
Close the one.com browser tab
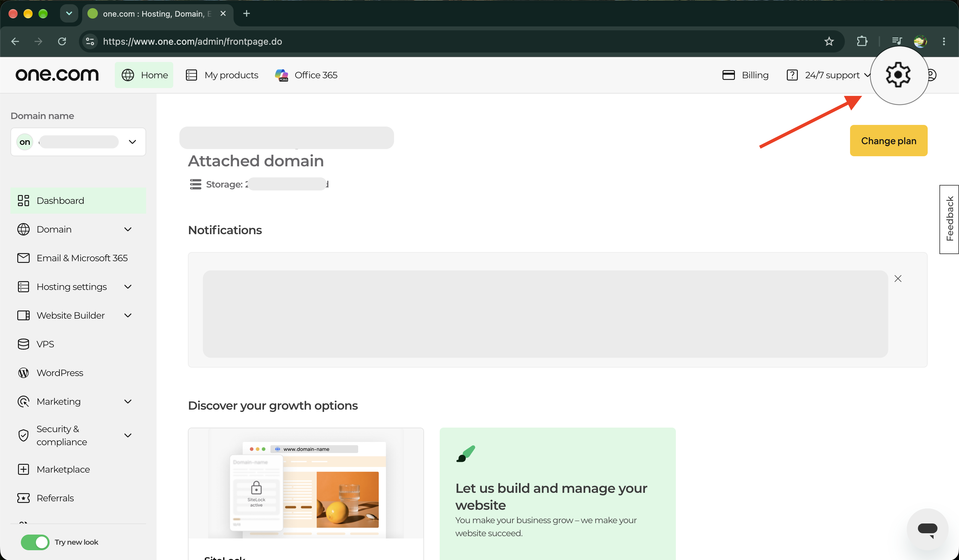coord(223,14)
